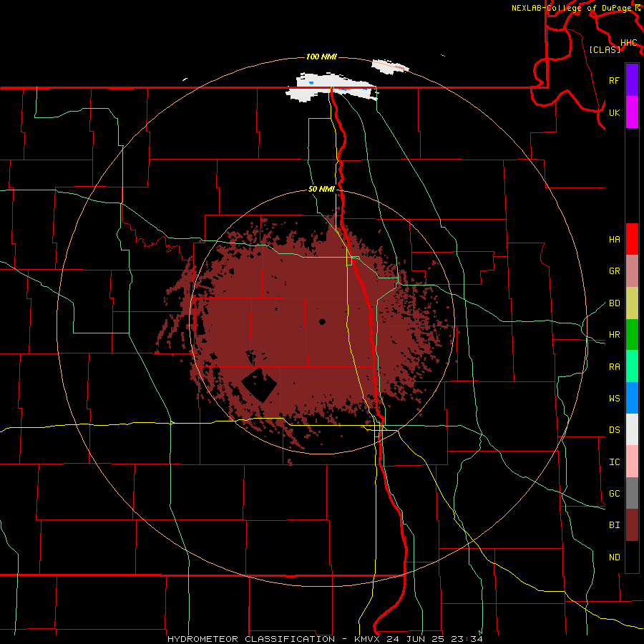Click the large white echo on northern border
Image resolution: width=644 pixels, height=644 pixels.
click(332, 87)
